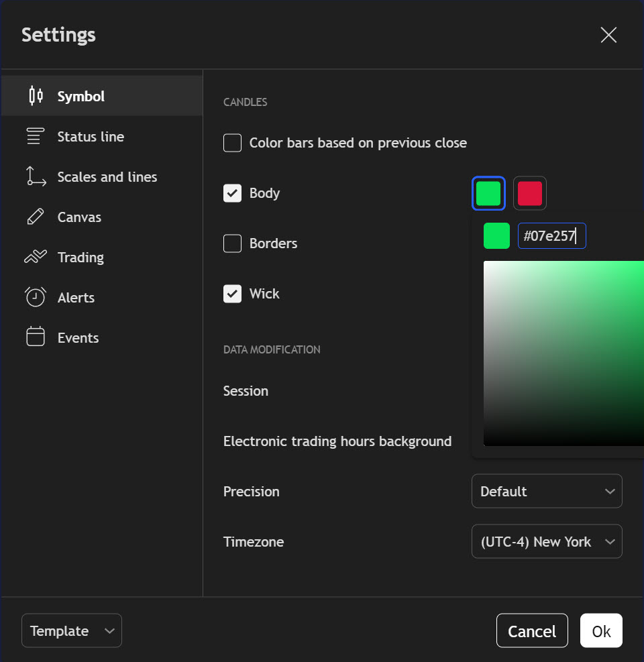The width and height of the screenshot is (644, 662).
Task: Switch to the Scales and lines tab
Action: pos(107,177)
